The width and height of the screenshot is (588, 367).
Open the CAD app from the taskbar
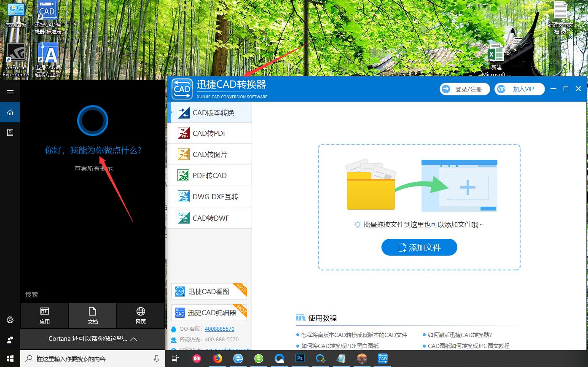coord(382,358)
